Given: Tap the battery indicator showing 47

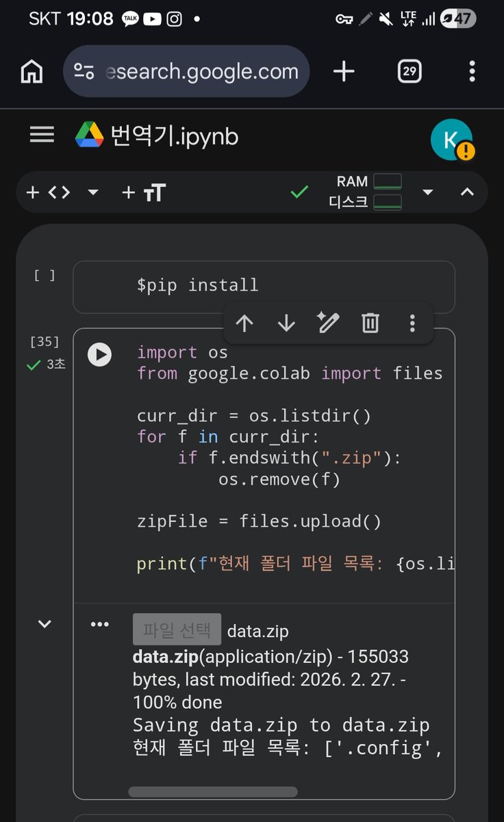Looking at the screenshot, I should tap(458, 18).
